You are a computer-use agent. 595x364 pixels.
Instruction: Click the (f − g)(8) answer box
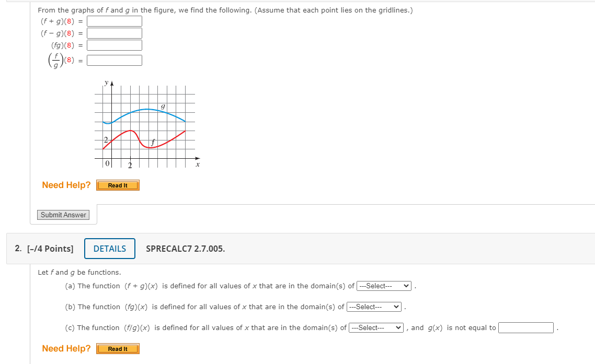[115, 33]
